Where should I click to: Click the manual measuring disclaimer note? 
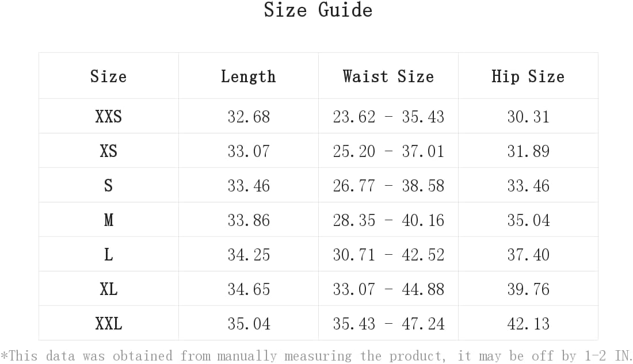[316, 356]
